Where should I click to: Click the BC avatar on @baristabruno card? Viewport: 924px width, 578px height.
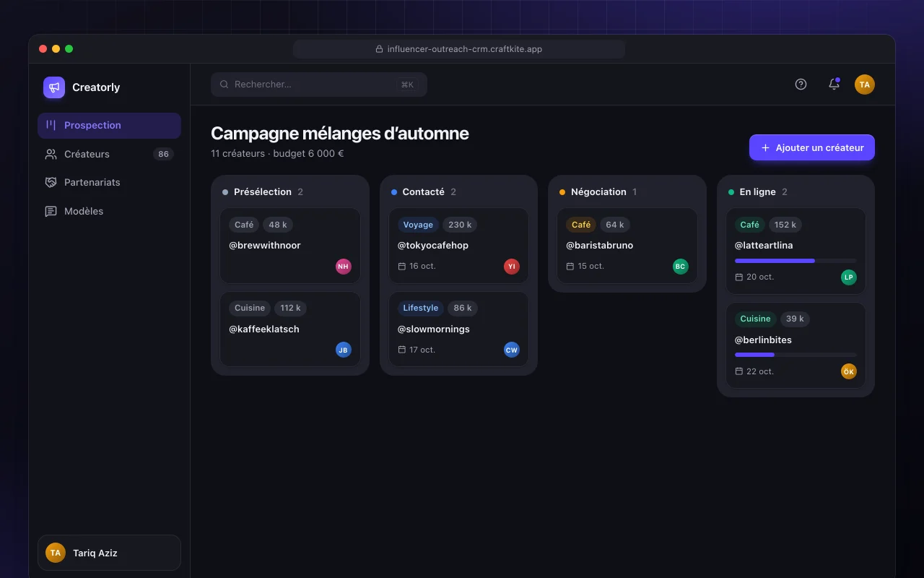[681, 267]
